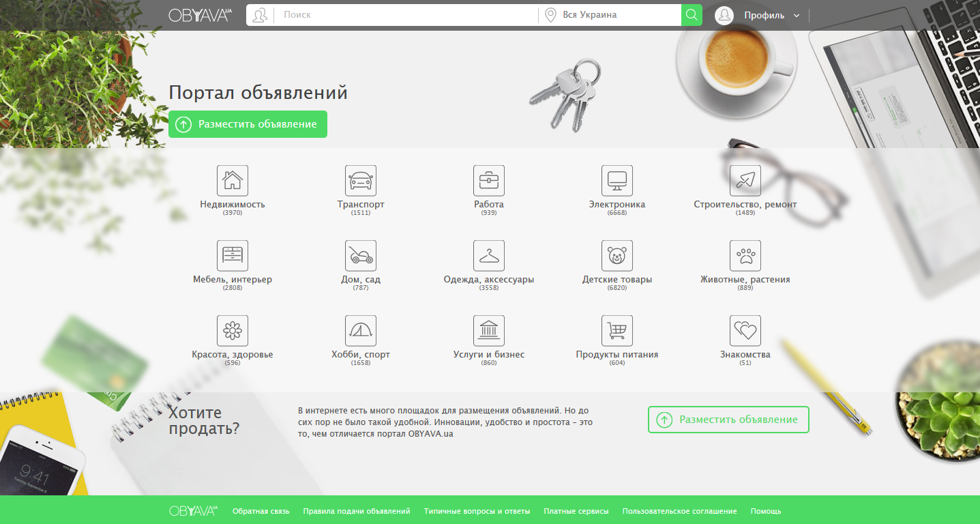Open the Детские товары teddy bear icon

pyautogui.click(x=617, y=256)
